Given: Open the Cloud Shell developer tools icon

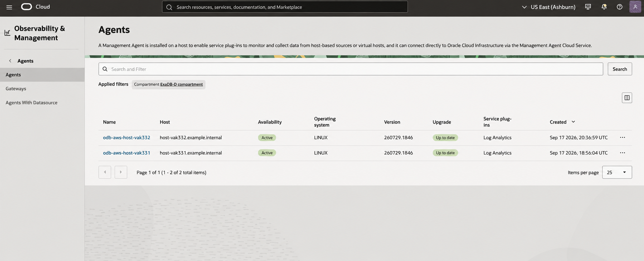Looking at the screenshot, I should click(x=588, y=7).
